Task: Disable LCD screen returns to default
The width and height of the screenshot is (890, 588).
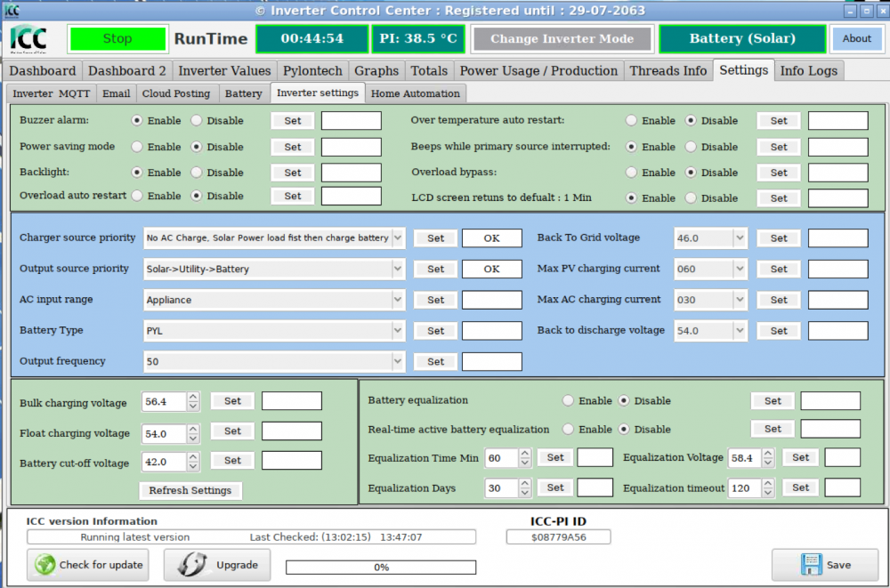Action: click(691, 198)
